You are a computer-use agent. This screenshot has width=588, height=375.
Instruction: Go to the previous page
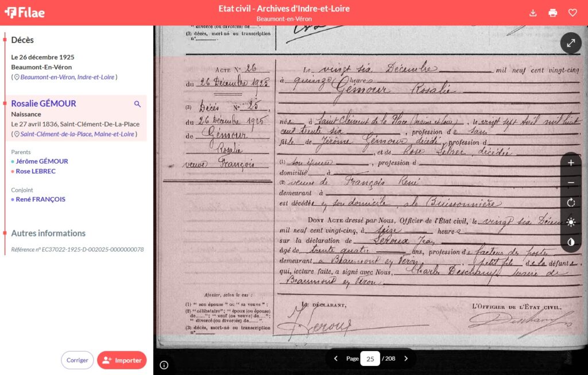coord(336,359)
